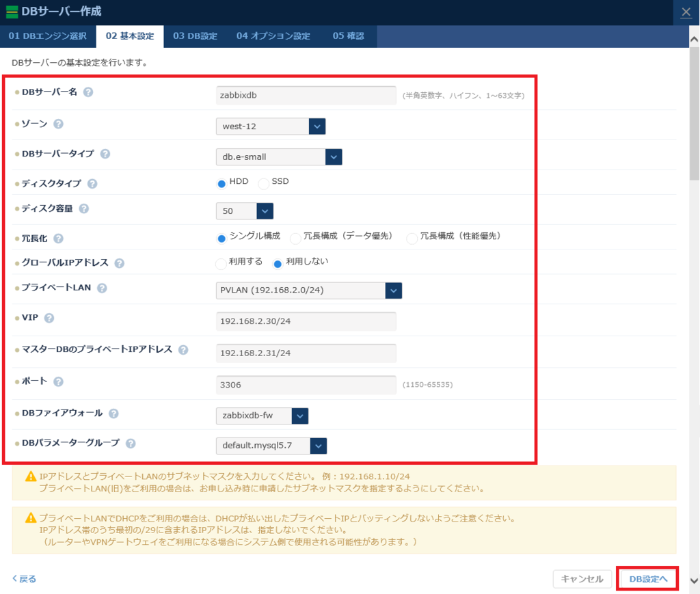
Task: Click the キャンセル button
Action: [582, 579]
